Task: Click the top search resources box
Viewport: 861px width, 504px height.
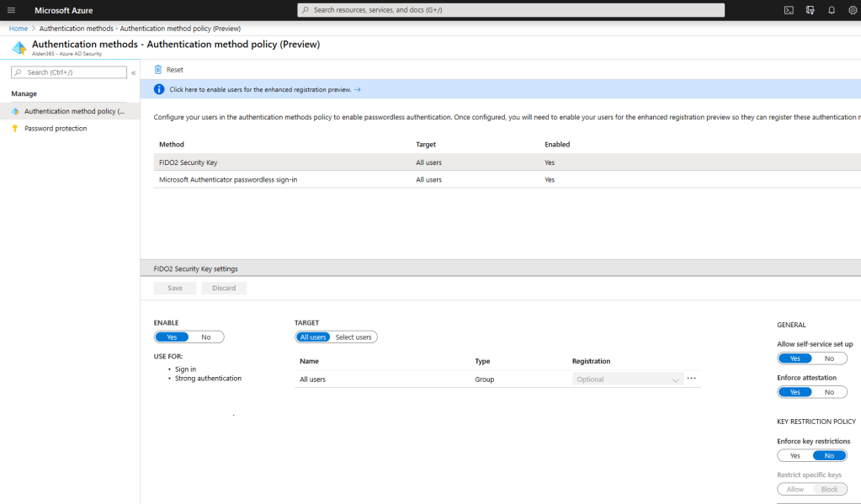Action: 511,10
